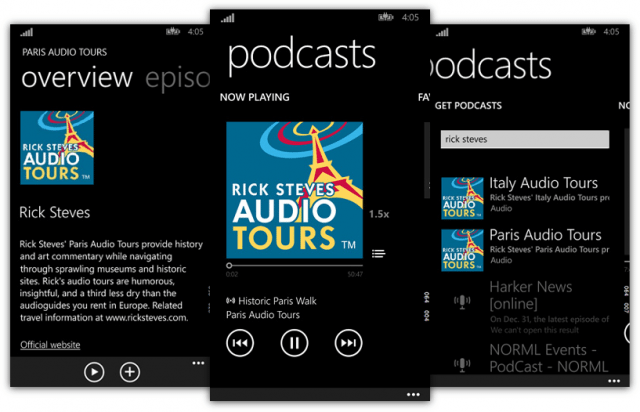Skip back with the rewind button

pos(240,344)
